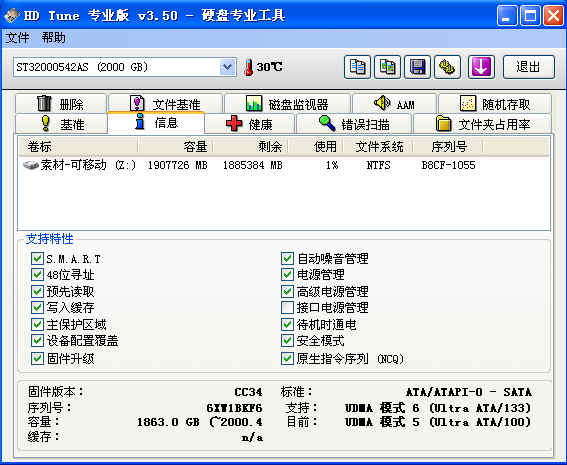Switch to the 错误扫描 tab
The image size is (567, 465).
click(354, 124)
